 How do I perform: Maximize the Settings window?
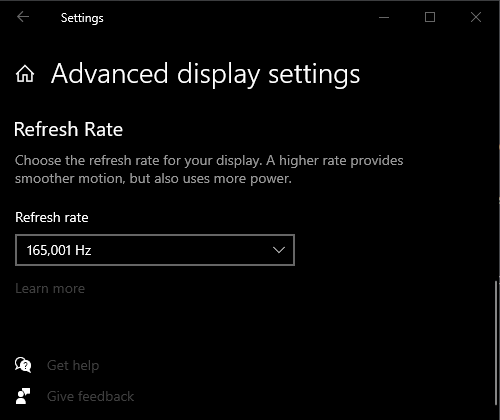430,17
